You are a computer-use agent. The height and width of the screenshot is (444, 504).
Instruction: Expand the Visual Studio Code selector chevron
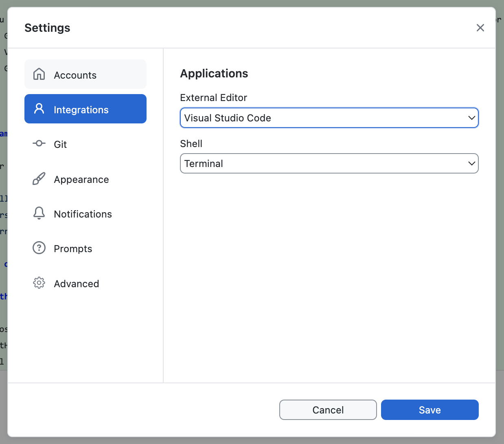tap(471, 118)
